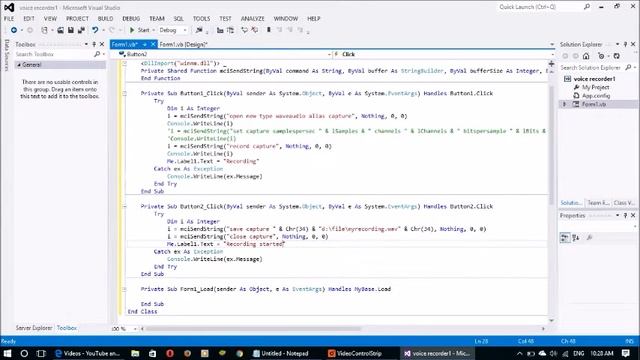
Task: Collapse the Form1_Load sub outline
Action: [125, 289]
